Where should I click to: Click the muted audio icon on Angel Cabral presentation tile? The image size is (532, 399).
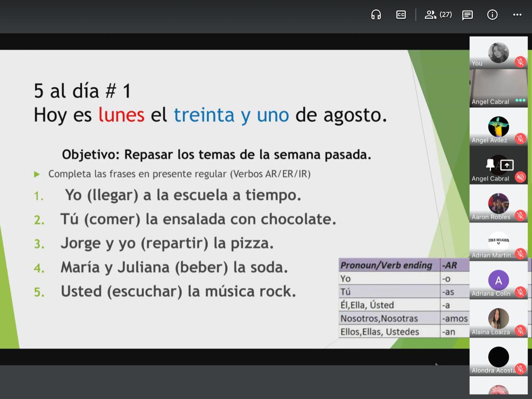(520, 178)
